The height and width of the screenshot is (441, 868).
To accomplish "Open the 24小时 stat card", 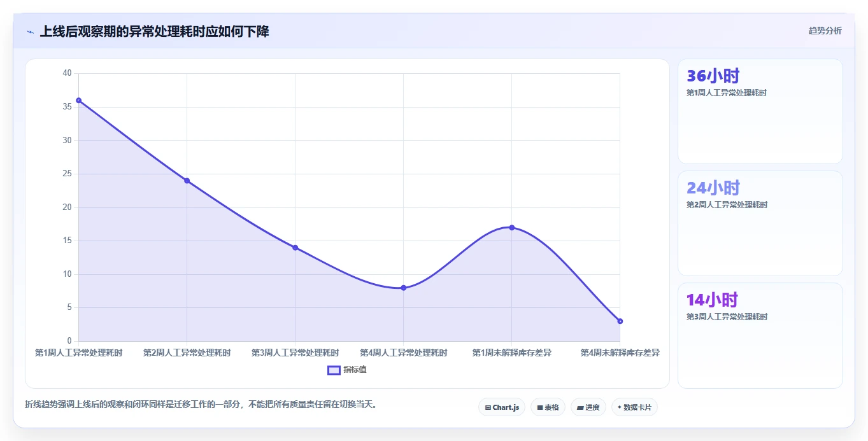I will tap(760, 223).
